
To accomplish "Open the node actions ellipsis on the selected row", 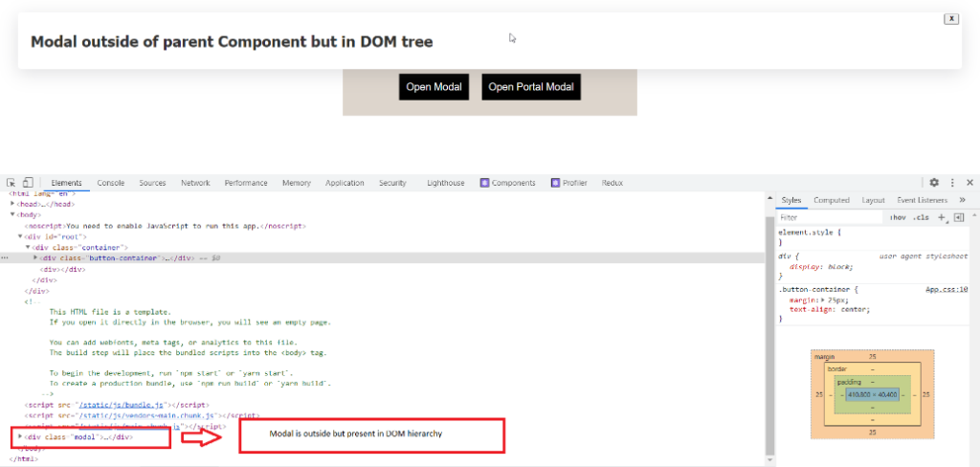I will coord(5,257).
